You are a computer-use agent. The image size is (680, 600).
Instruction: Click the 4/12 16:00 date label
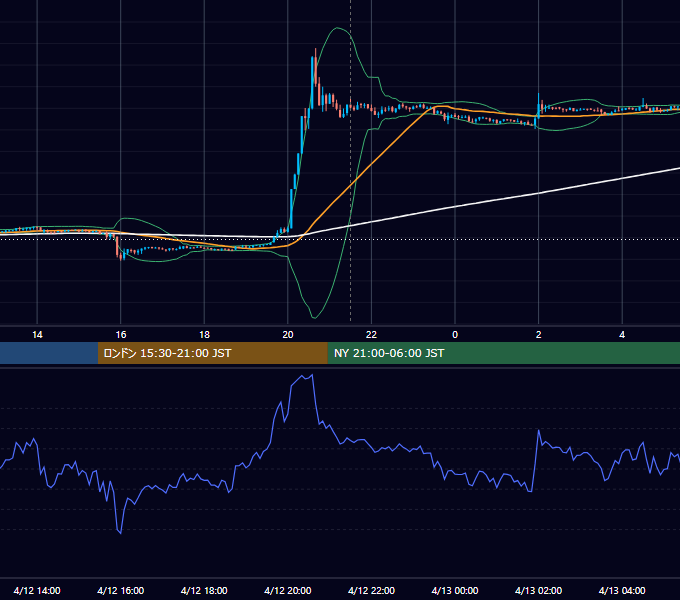tap(121, 590)
